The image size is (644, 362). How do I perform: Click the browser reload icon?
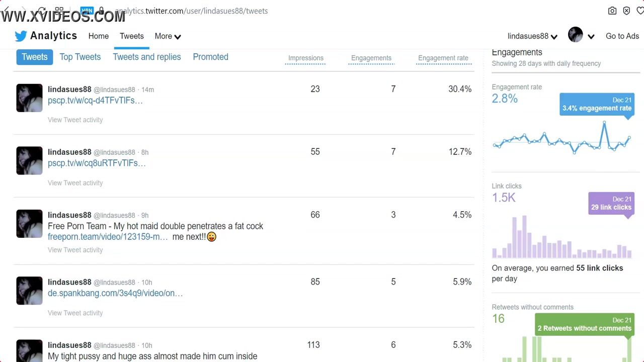42,11
